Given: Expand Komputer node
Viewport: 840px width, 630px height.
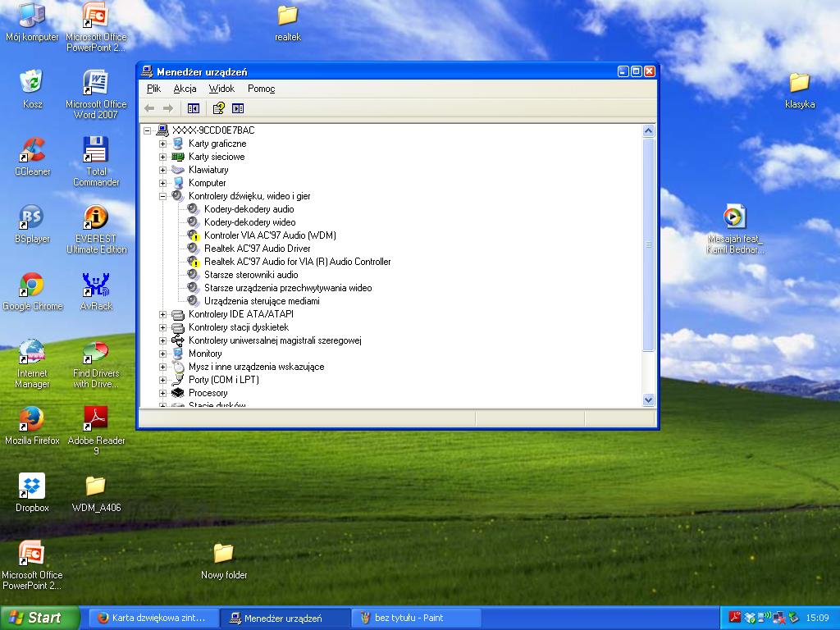Looking at the screenshot, I should click(163, 183).
